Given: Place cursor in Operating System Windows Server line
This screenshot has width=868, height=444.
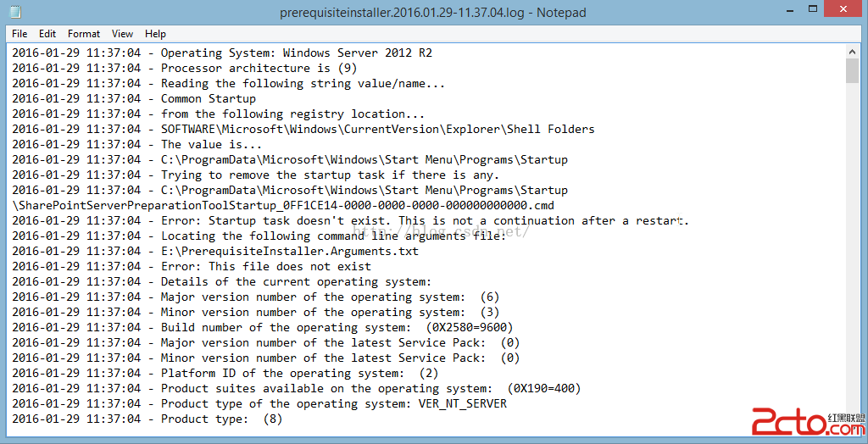Looking at the screenshot, I should tap(222, 53).
